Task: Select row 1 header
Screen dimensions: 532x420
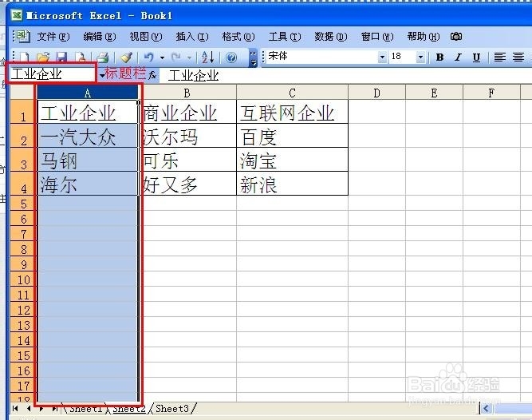Action: pos(23,112)
